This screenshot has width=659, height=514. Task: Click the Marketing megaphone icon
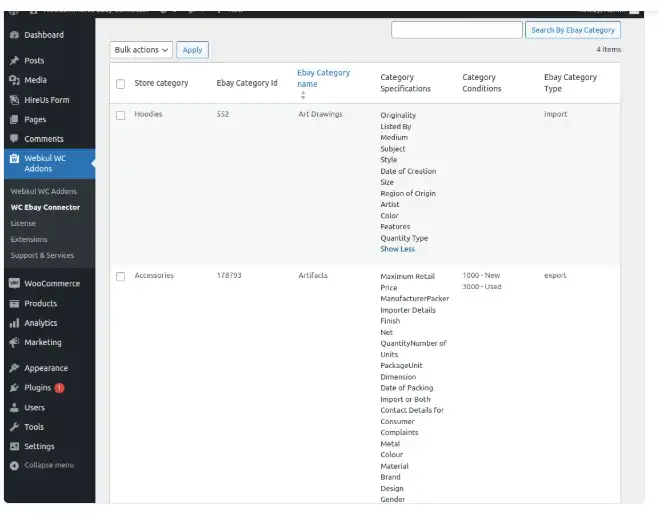[x=14, y=343]
